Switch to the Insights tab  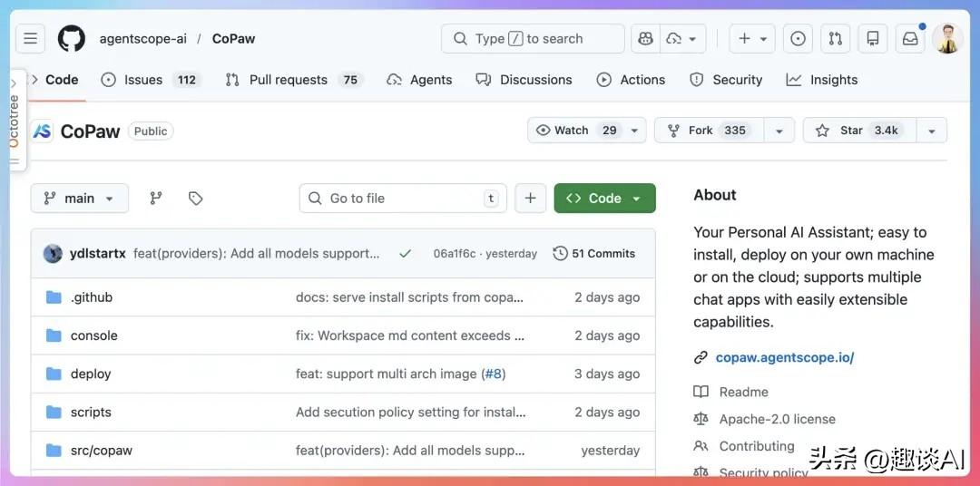[822, 80]
